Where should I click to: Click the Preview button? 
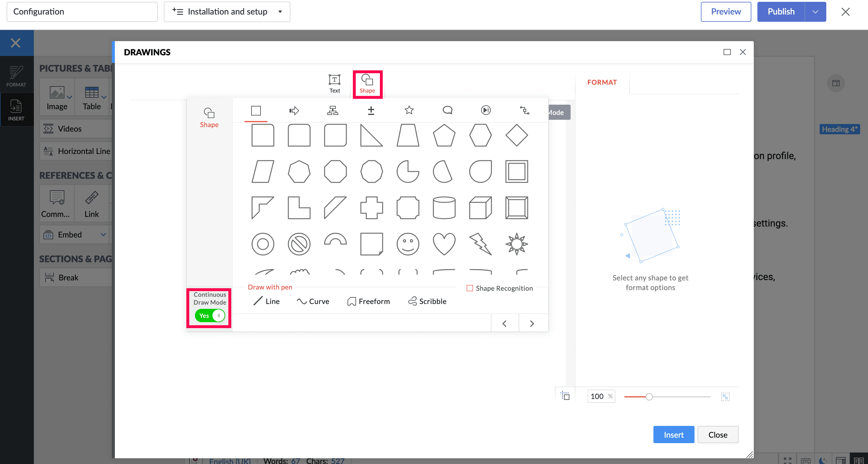[x=725, y=12]
